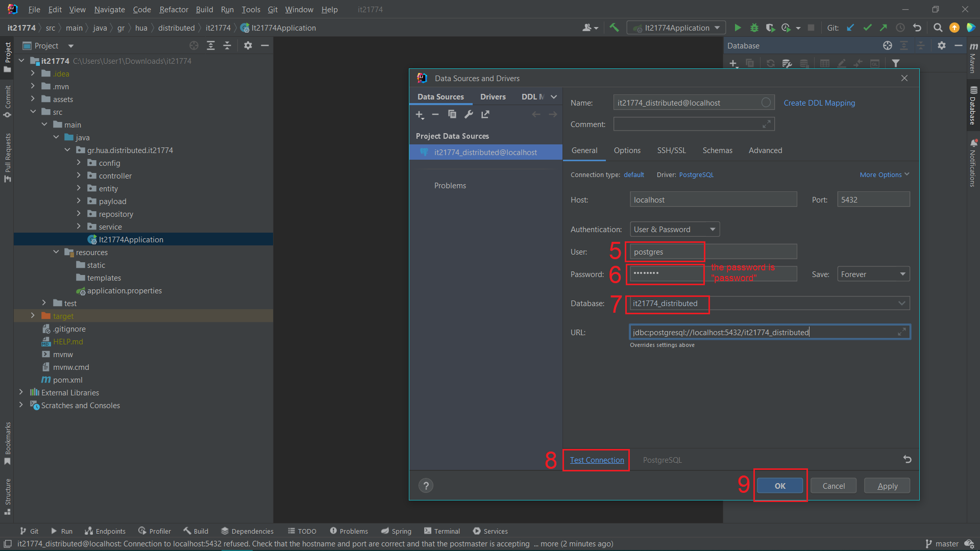Open Database panel filter icon

896,63
